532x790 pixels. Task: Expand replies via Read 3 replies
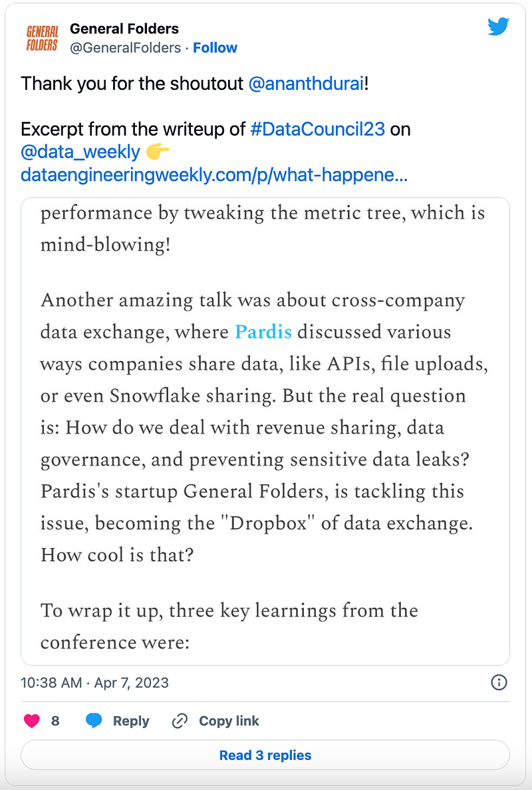tap(265, 755)
